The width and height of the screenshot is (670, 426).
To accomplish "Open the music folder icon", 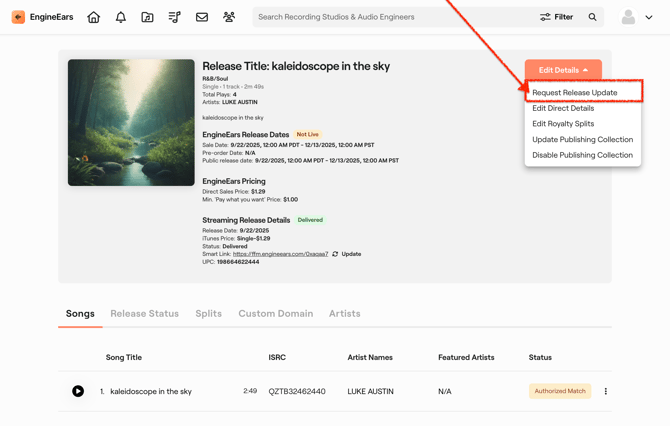I will pos(147,17).
